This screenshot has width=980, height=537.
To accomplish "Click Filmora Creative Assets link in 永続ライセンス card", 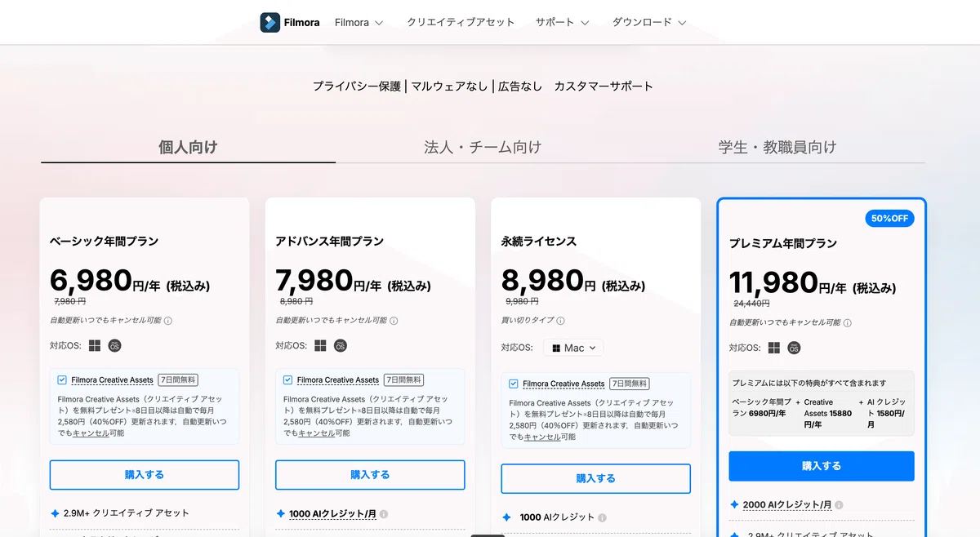I will point(563,384).
